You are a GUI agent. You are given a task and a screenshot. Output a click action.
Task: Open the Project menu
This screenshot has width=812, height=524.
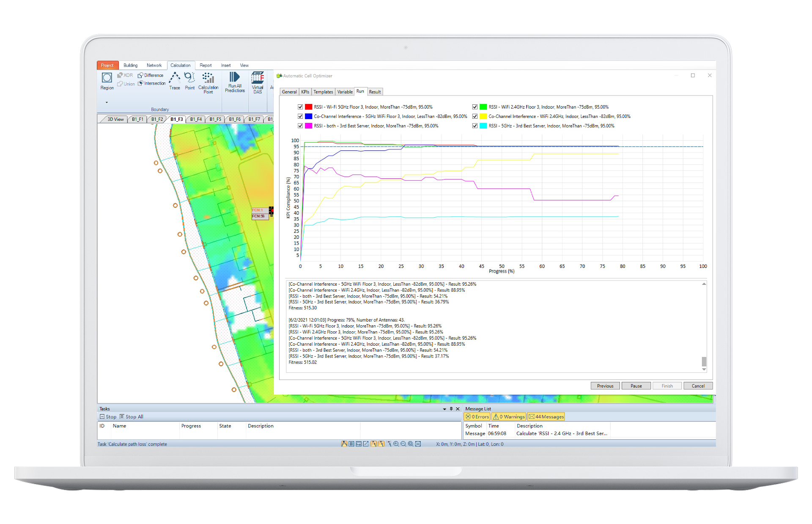click(x=107, y=65)
